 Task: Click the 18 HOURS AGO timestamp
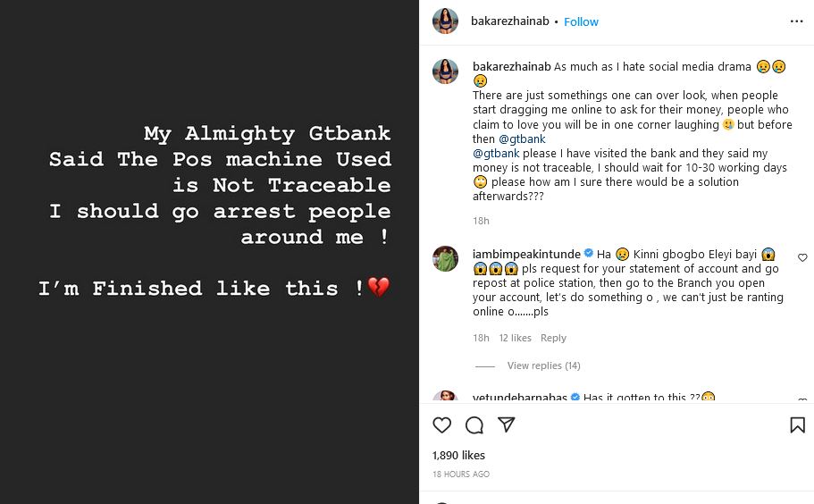point(461,474)
